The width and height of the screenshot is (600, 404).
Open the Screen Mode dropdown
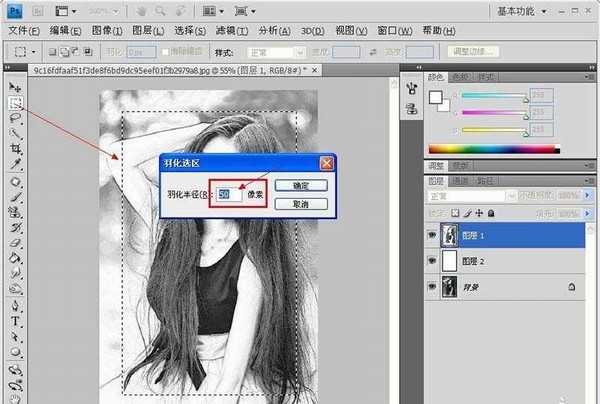point(245,11)
